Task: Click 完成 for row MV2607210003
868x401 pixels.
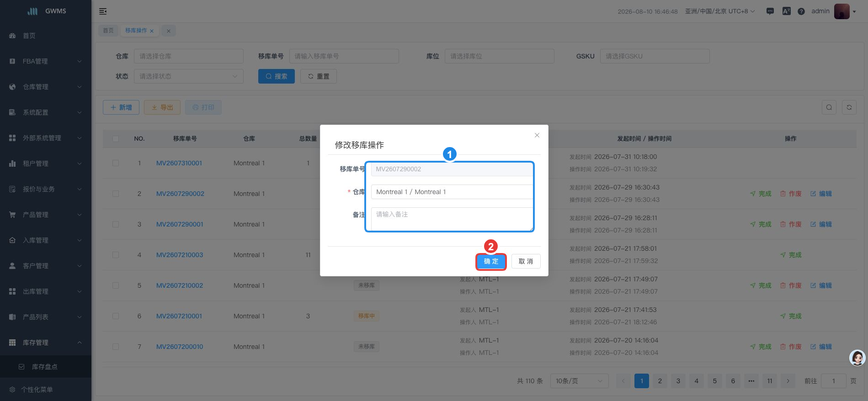Action: tap(791, 255)
